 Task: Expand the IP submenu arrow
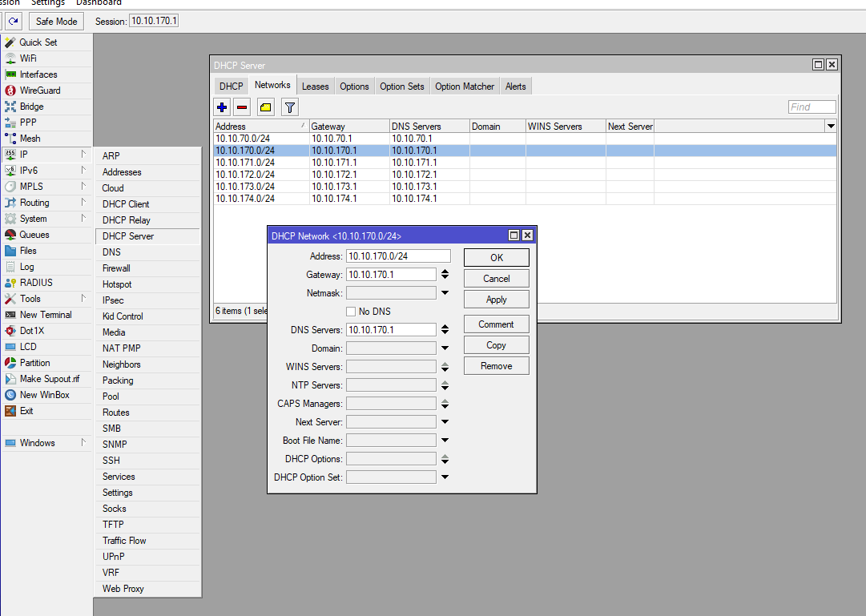tap(83, 154)
